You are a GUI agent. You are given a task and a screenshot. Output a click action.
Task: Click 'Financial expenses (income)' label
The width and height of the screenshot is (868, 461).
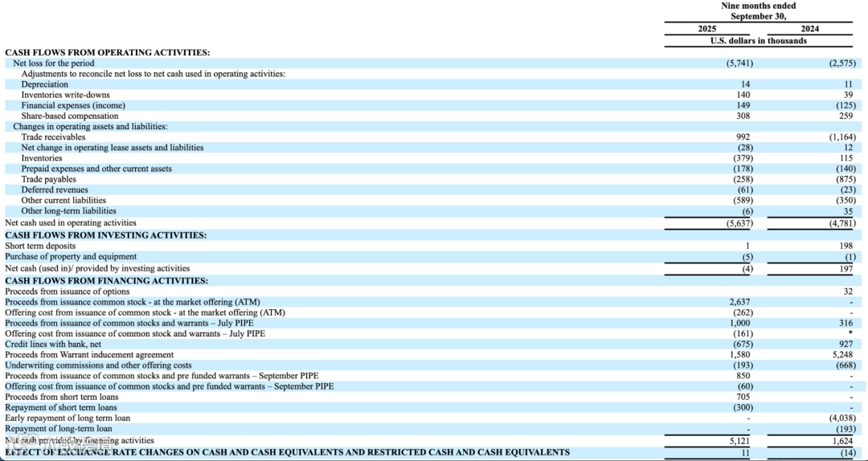coord(73,105)
